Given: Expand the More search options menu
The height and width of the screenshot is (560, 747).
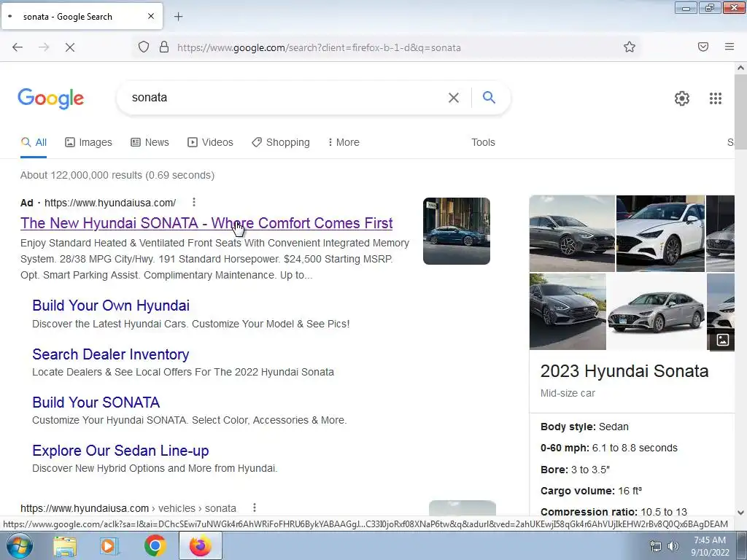Looking at the screenshot, I should coord(344,142).
